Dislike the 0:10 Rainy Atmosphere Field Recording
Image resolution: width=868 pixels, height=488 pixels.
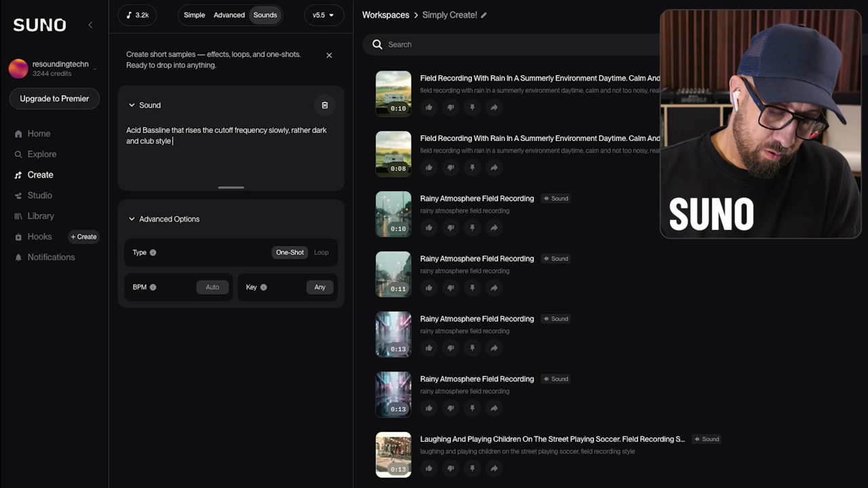[450, 228]
